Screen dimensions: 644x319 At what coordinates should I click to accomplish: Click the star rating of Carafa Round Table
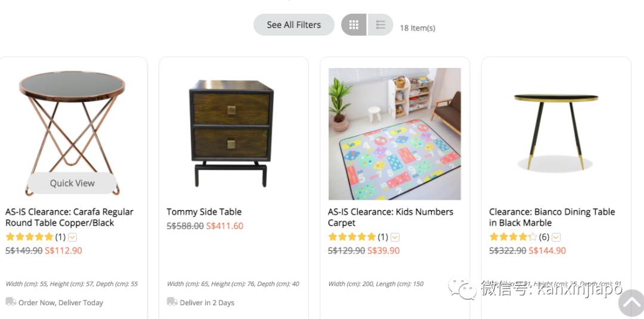pos(29,237)
